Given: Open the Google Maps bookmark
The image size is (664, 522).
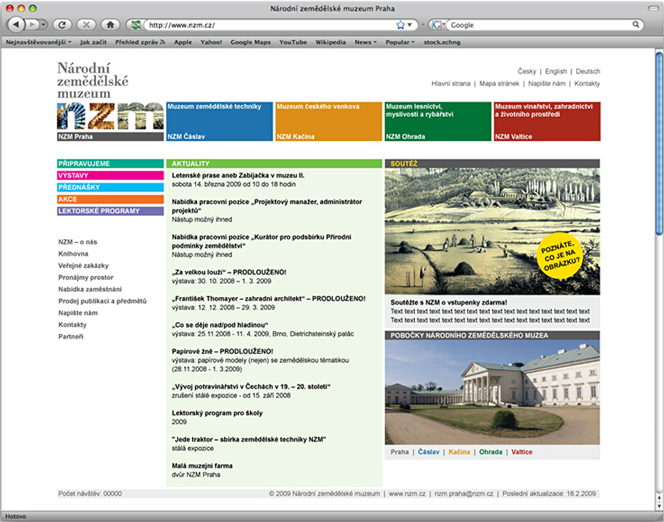Looking at the screenshot, I should coord(250,42).
